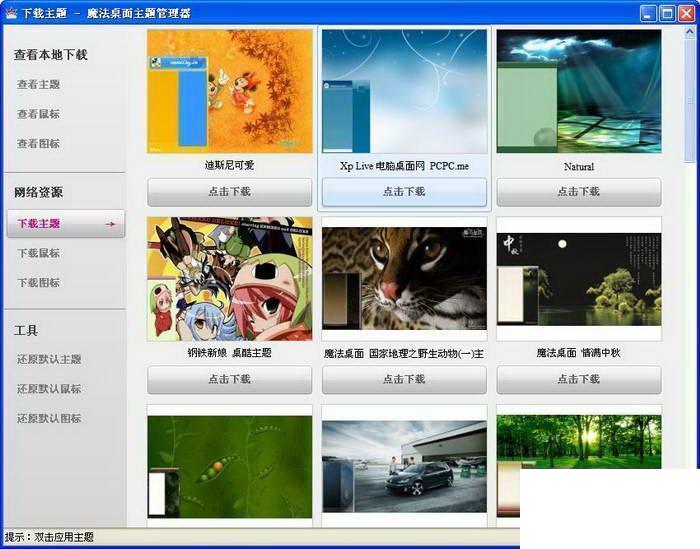Select the 情满中秋 moon thumbnail
700x549 pixels.
coord(579,280)
